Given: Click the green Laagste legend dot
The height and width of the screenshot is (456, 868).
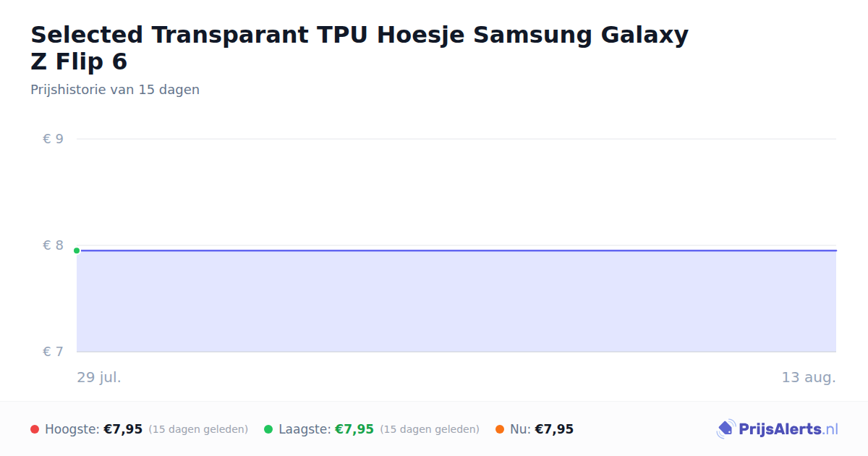Looking at the screenshot, I should (x=268, y=429).
